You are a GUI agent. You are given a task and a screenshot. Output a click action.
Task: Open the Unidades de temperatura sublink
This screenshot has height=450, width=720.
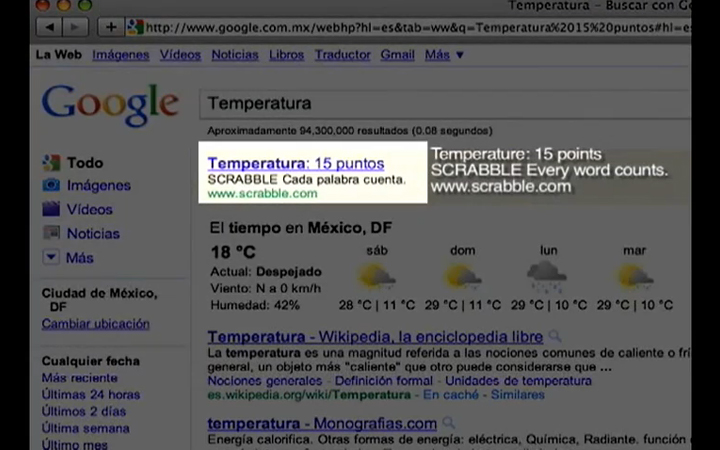tap(518, 381)
